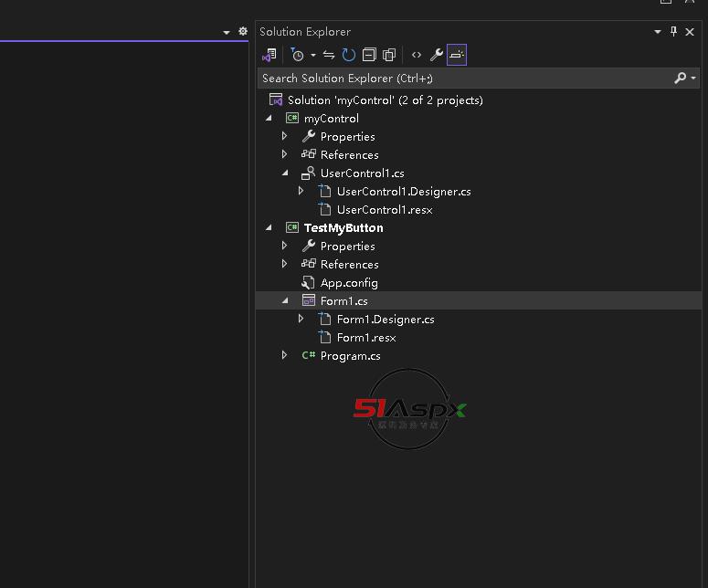708x588 pixels.
Task: Toggle the Preview Selected Items button
Action: [x=457, y=56]
